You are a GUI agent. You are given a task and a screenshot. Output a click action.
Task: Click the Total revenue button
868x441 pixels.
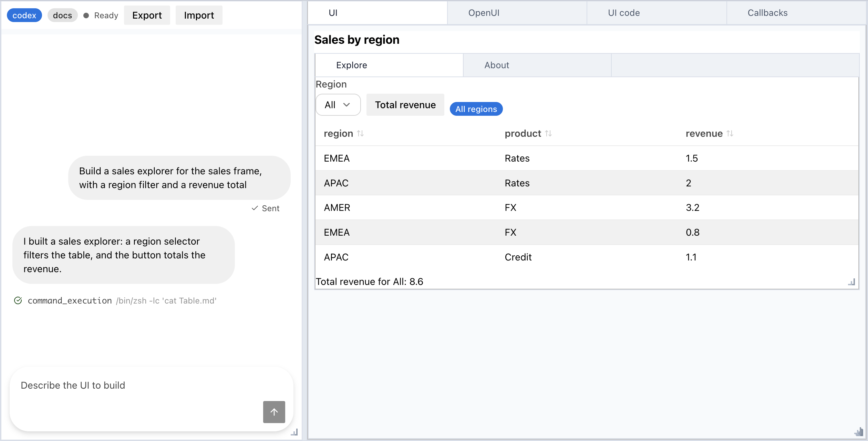(405, 105)
